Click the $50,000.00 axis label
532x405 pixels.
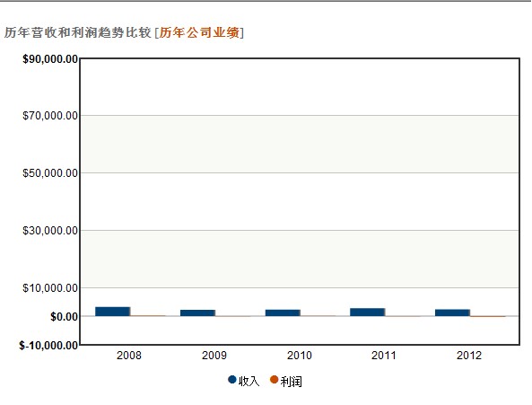click(50, 173)
